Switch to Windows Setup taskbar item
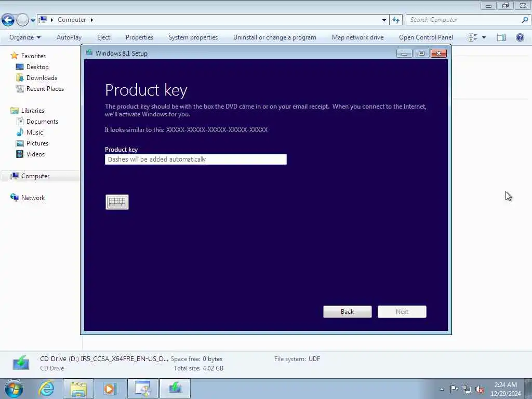 tap(175, 389)
